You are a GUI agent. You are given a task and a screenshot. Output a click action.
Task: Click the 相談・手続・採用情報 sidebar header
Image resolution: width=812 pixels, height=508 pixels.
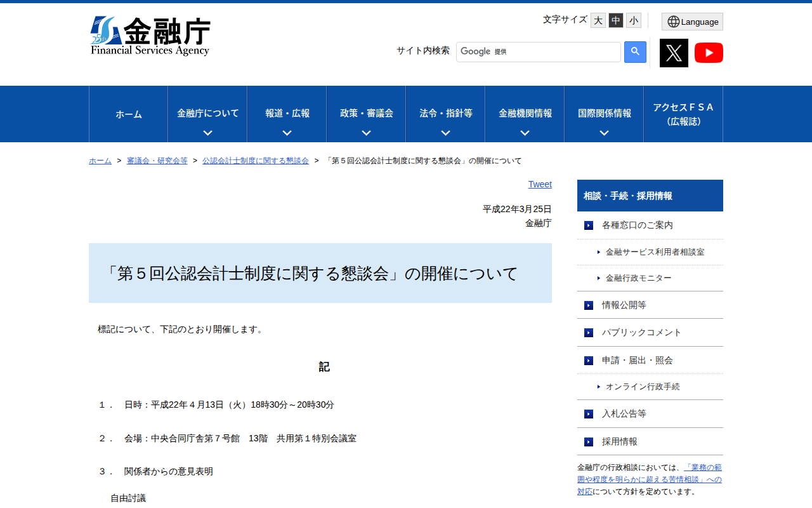coord(650,196)
